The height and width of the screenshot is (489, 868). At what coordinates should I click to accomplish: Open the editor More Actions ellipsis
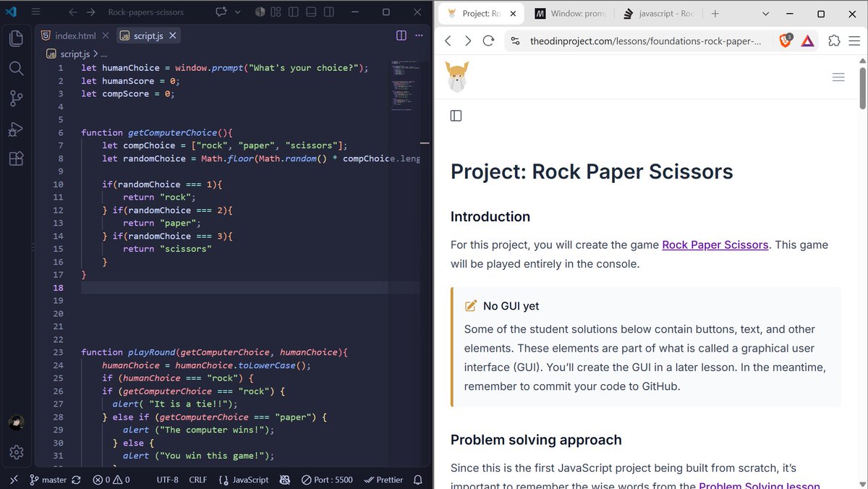click(x=420, y=35)
